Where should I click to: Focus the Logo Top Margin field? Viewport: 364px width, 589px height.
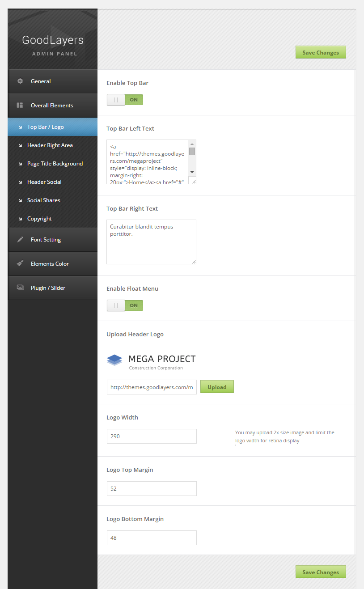pos(152,488)
